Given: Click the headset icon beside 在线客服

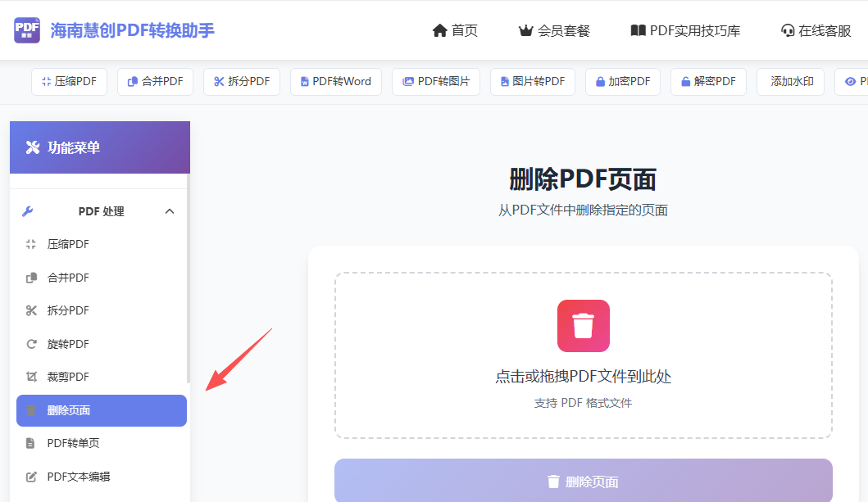Looking at the screenshot, I should [x=787, y=30].
